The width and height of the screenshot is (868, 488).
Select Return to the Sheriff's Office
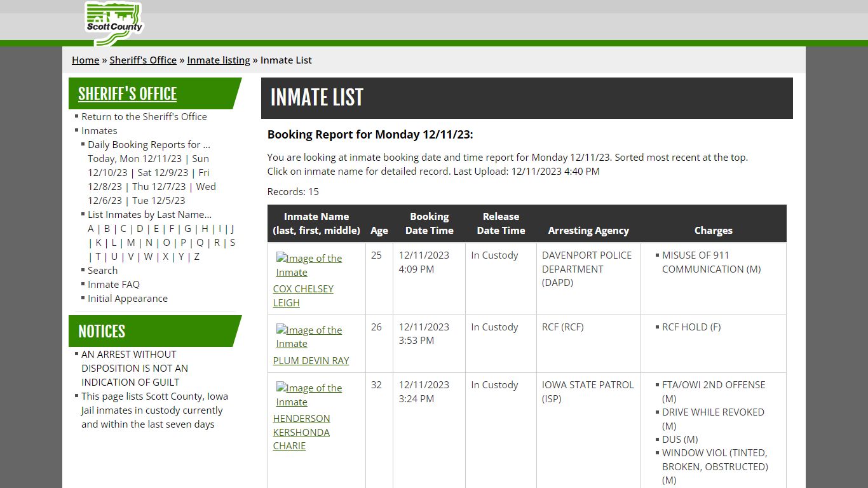[x=144, y=116]
